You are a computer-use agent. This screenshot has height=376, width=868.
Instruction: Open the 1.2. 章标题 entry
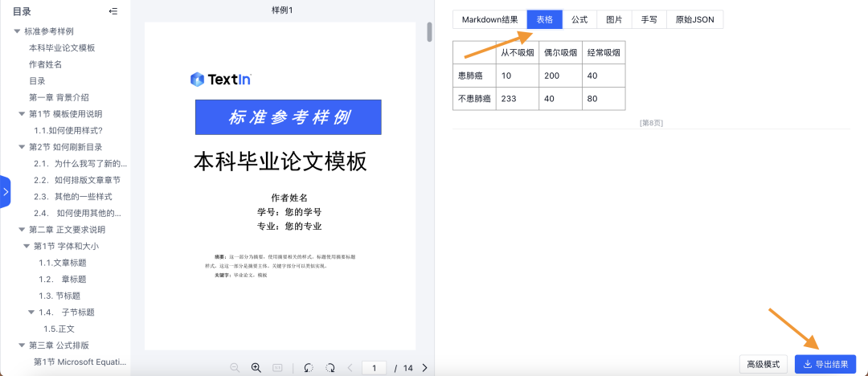tap(63, 279)
